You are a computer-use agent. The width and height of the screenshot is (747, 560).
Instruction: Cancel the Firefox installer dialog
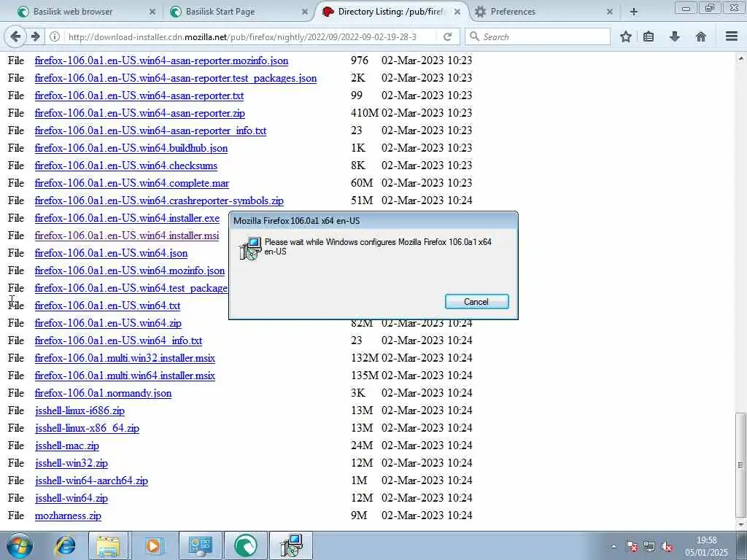476,301
